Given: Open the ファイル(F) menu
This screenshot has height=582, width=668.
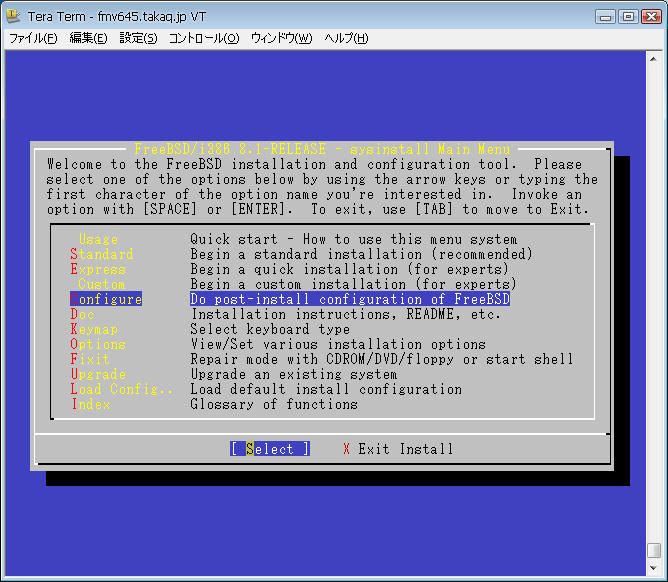Looking at the screenshot, I should (x=33, y=38).
